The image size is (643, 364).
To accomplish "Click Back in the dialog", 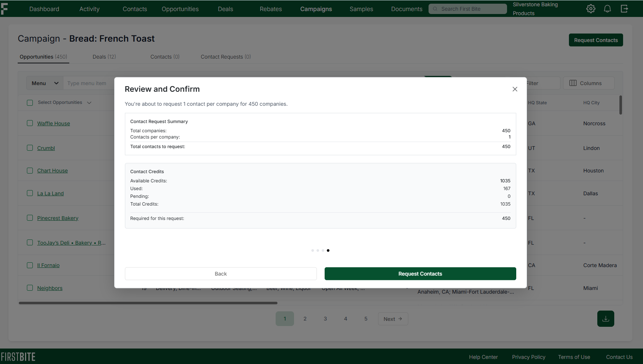I will [x=221, y=274].
